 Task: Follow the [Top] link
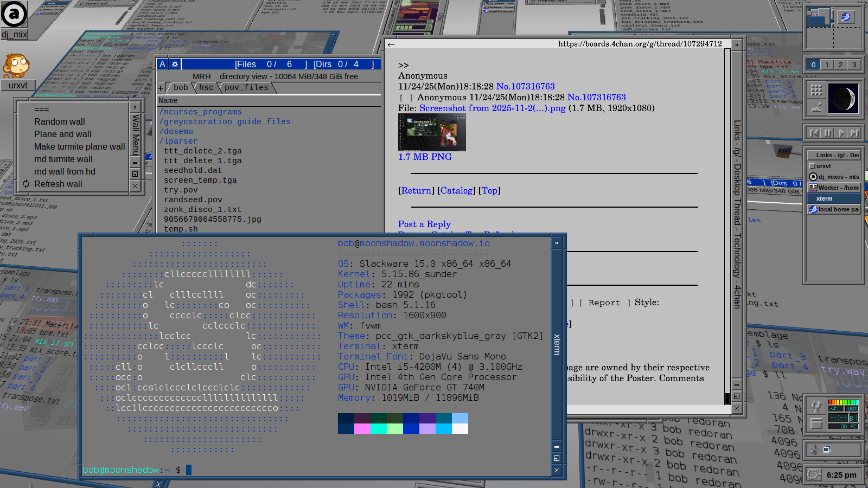click(489, 191)
